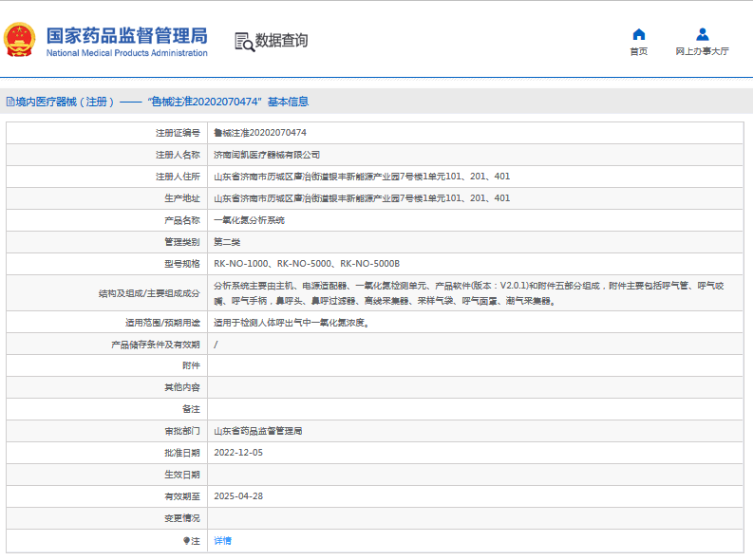
Task: Click the 注册证编号 label
Action: [178, 133]
